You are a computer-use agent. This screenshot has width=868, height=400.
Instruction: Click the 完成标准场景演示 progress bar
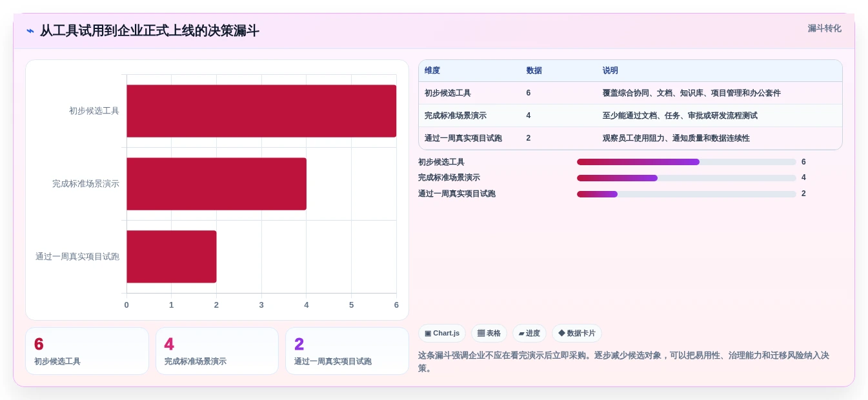pos(687,178)
